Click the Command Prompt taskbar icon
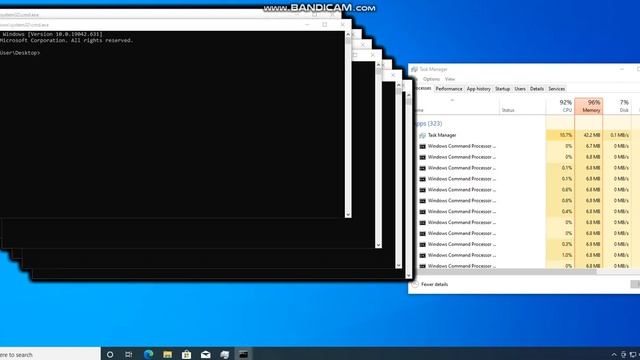This screenshot has height=360, width=640. (x=244, y=354)
